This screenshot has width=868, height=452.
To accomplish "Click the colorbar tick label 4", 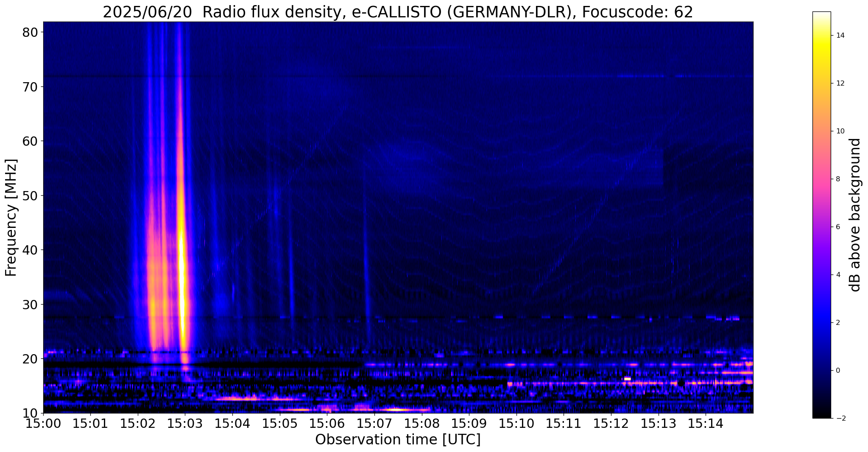I will pos(837,275).
